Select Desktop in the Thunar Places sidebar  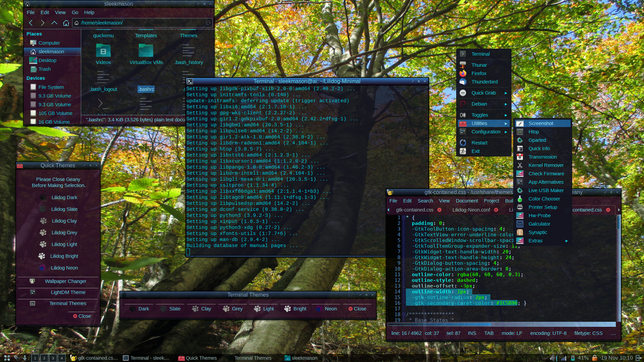(x=52, y=60)
